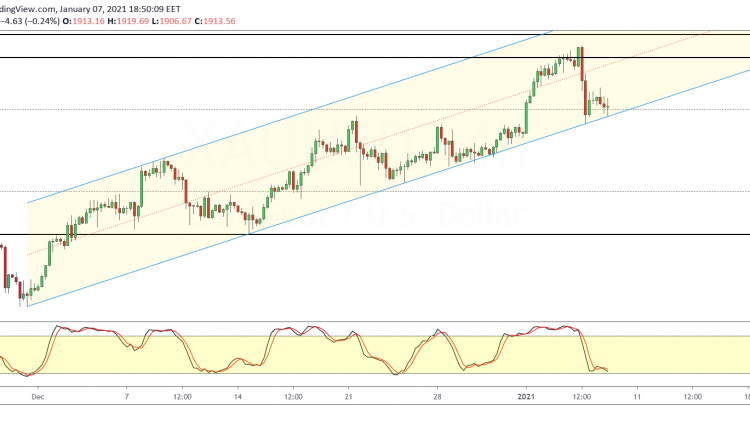Select the Dec label on time axis
Viewport: 750px width, 430px height.
(38, 396)
